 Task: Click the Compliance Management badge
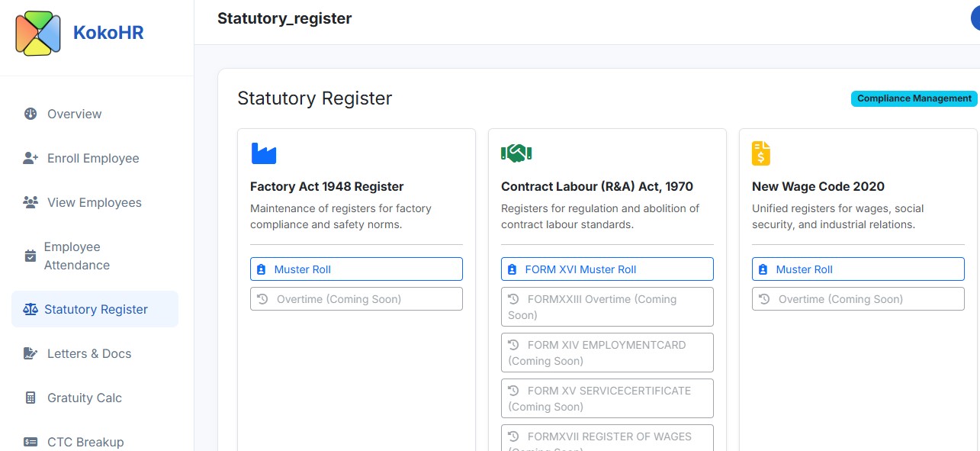pyautogui.click(x=914, y=98)
